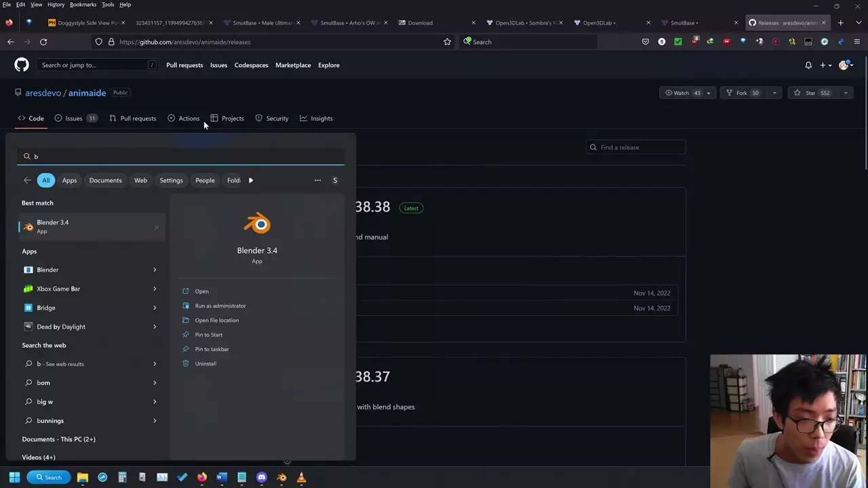The height and width of the screenshot is (488, 868).
Task: Expand the Watch dropdown
Action: 708,93
